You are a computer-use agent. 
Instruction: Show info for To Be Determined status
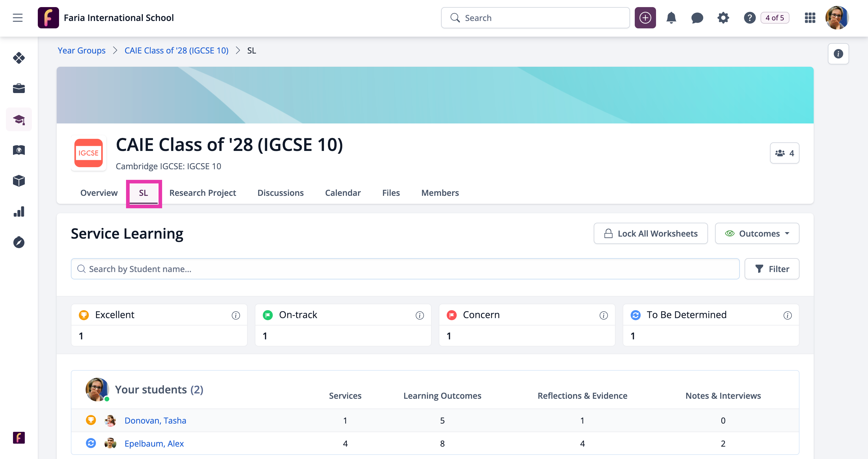tap(787, 315)
